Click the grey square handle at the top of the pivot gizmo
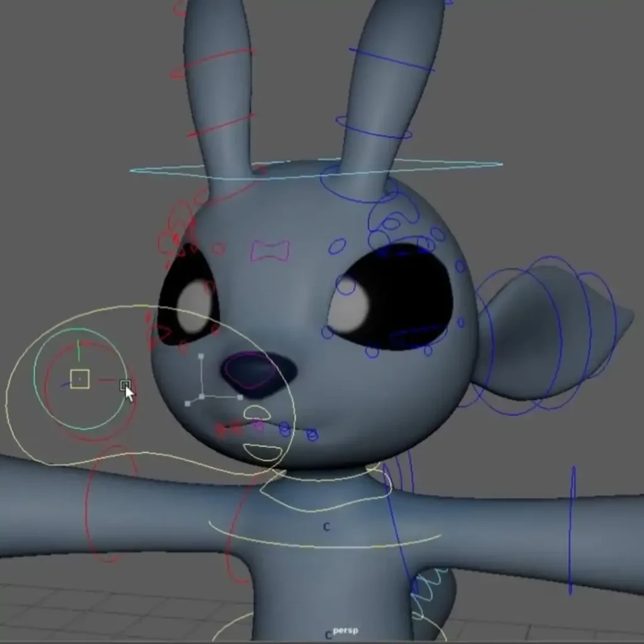 pyautogui.click(x=201, y=357)
